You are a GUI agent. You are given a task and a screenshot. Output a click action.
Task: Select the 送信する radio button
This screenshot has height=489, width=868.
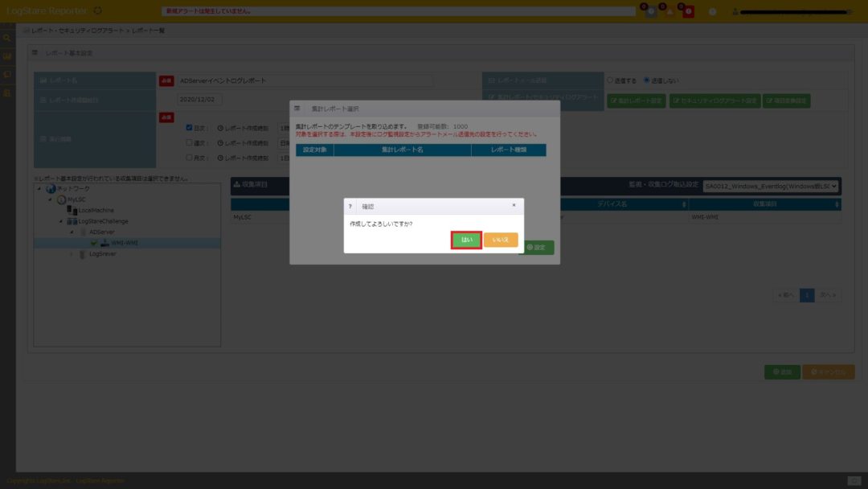click(610, 80)
